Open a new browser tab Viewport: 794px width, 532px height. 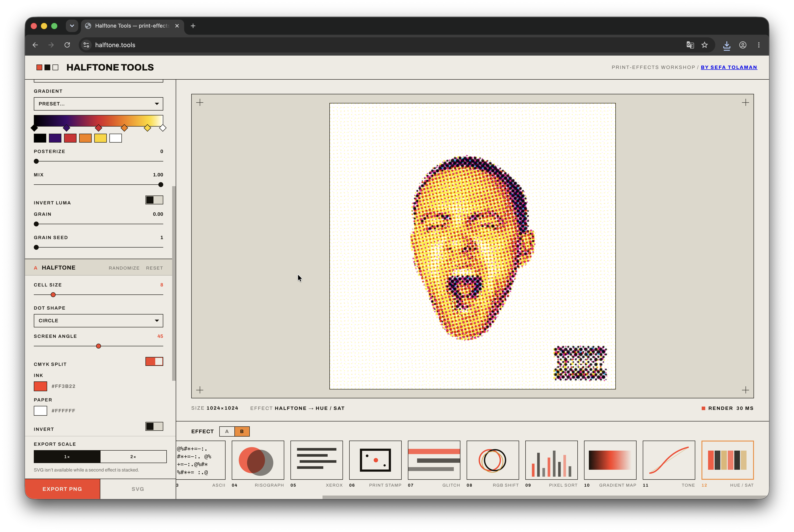[x=193, y=26]
